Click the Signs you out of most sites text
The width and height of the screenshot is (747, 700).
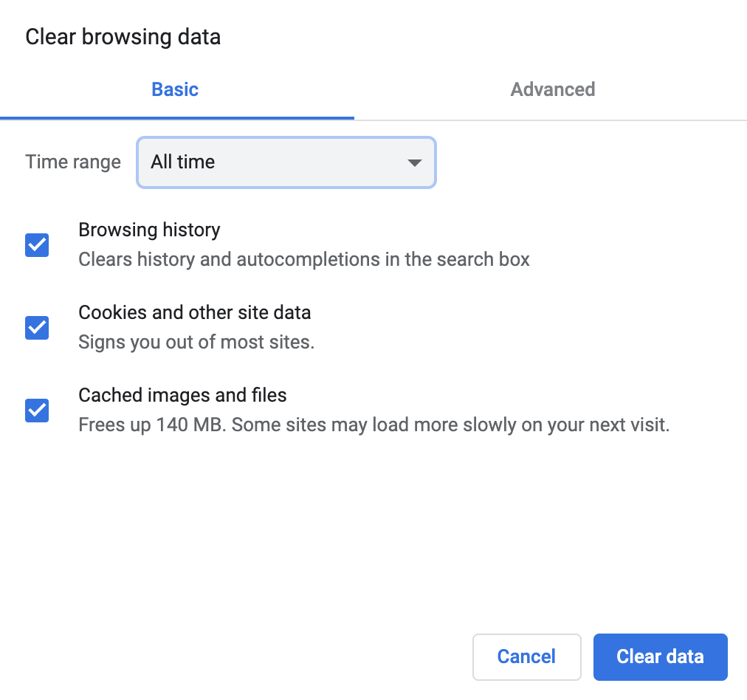[196, 342]
